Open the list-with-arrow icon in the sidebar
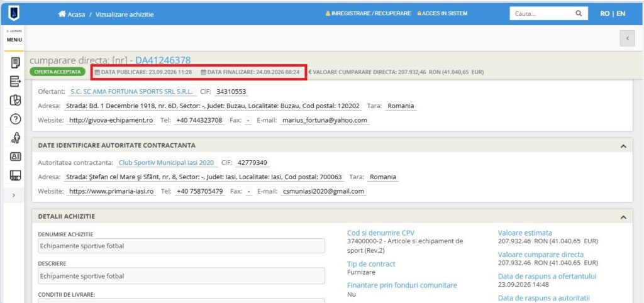This screenshot has width=644, height=303. click(x=15, y=82)
